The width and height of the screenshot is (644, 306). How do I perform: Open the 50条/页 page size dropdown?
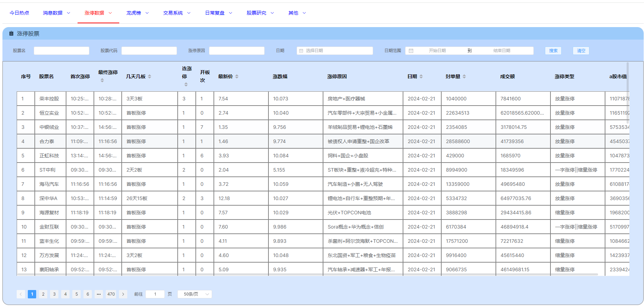pos(195,294)
